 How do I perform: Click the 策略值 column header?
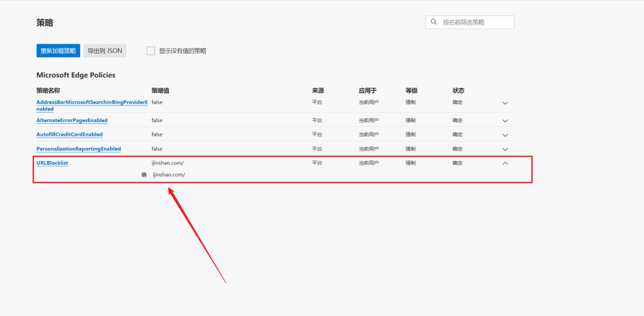pyautogui.click(x=160, y=91)
